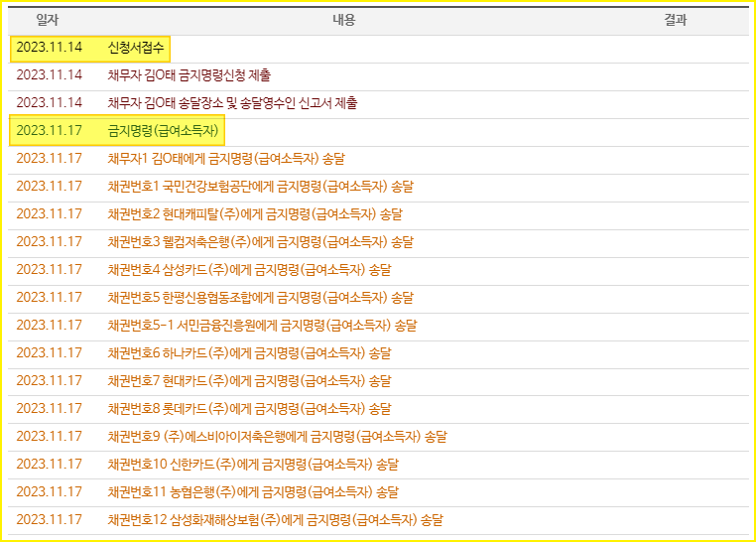The image size is (756, 542).
Task: Open 채무자1 김O태에게 금지명령 송달 entry
Action: pyautogui.click(x=226, y=159)
